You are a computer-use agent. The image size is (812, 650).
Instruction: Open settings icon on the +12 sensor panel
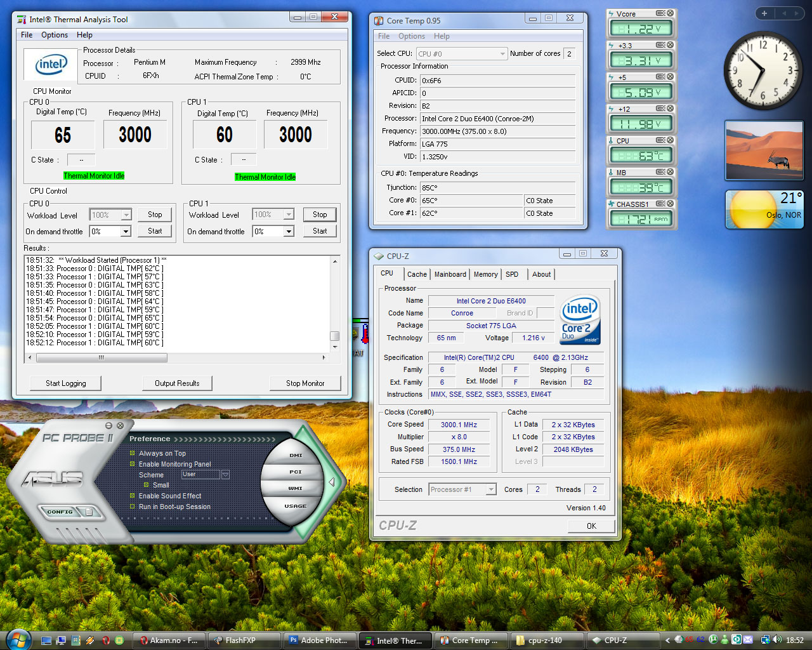pyautogui.click(x=660, y=109)
